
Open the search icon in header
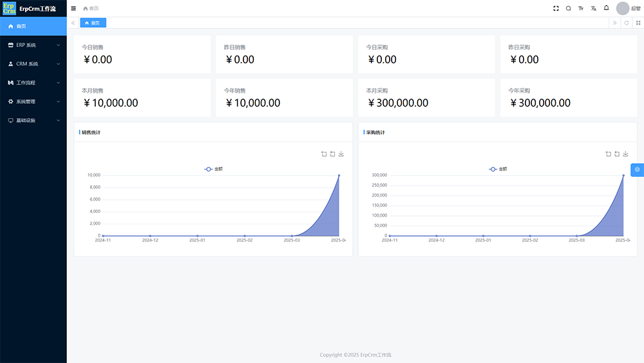point(568,8)
